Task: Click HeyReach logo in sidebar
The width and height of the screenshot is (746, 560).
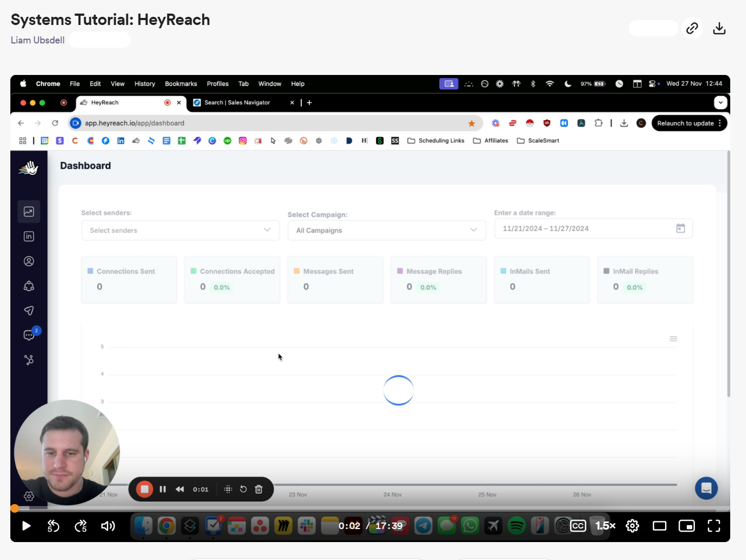Action: (x=28, y=168)
